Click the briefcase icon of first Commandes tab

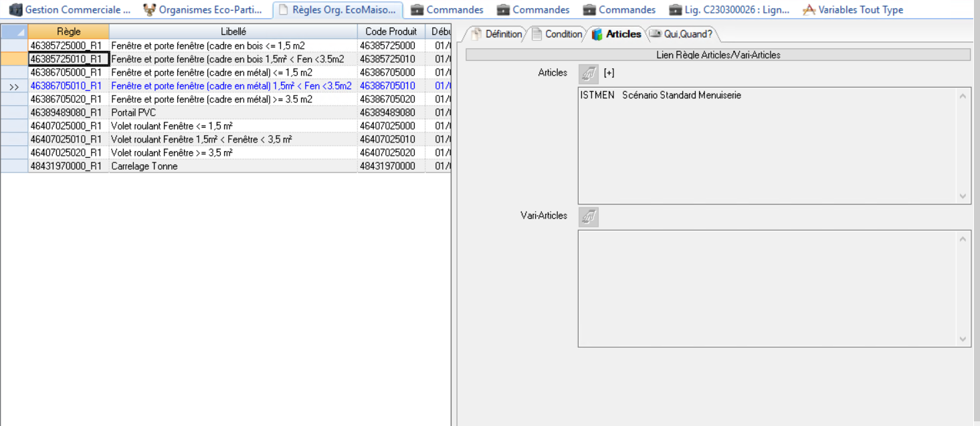[x=417, y=10]
